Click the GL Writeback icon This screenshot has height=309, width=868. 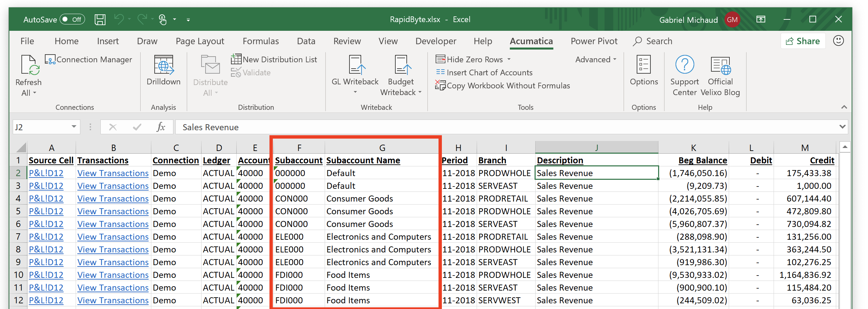pyautogui.click(x=357, y=65)
